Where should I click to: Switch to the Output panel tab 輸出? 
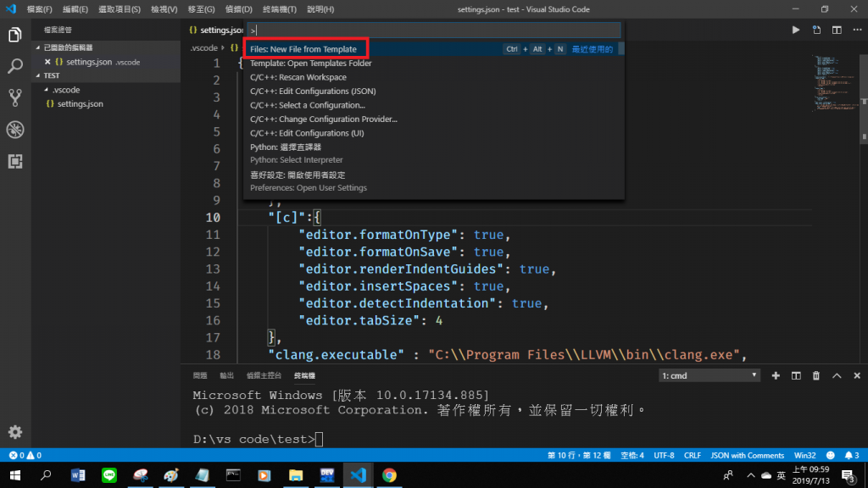[226, 375]
